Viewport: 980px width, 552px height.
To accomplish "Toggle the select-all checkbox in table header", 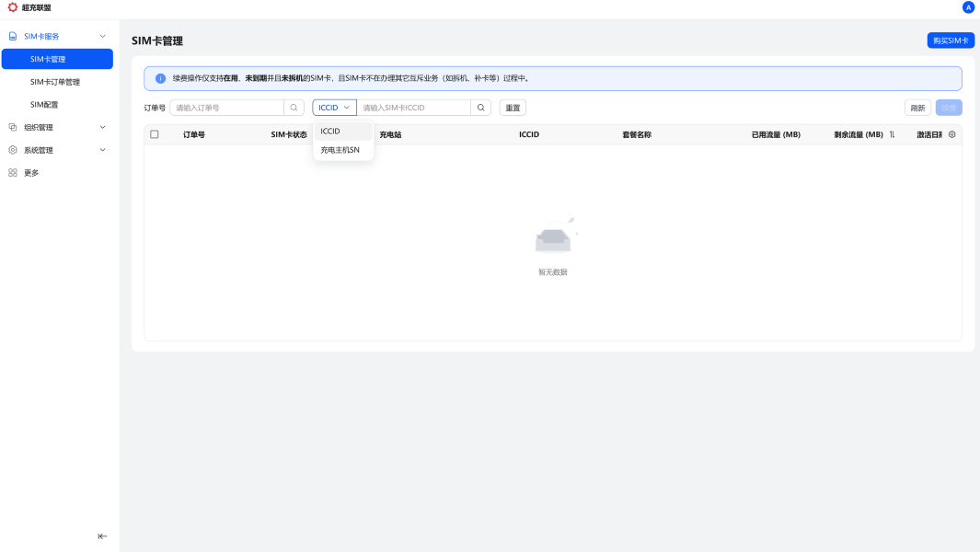I will pos(155,134).
